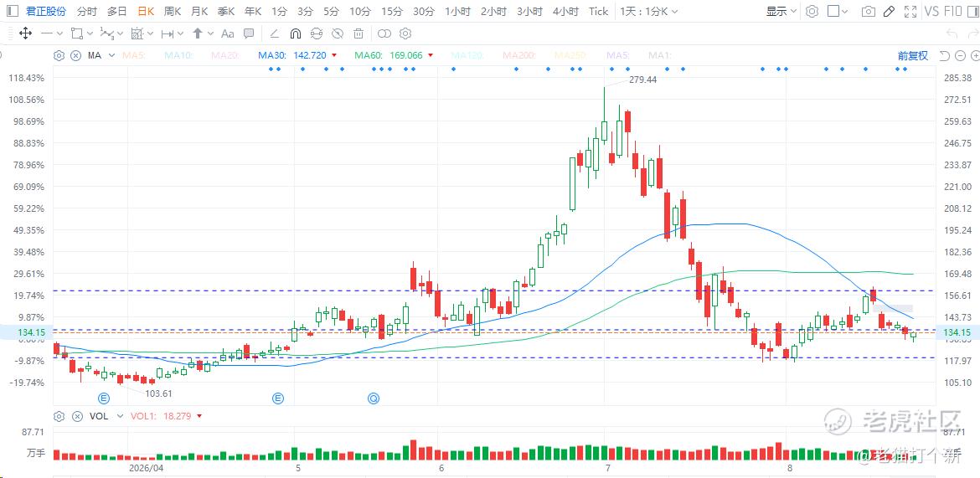Select the Aa text tool
The width and height of the screenshot is (980, 478).
point(228,33)
